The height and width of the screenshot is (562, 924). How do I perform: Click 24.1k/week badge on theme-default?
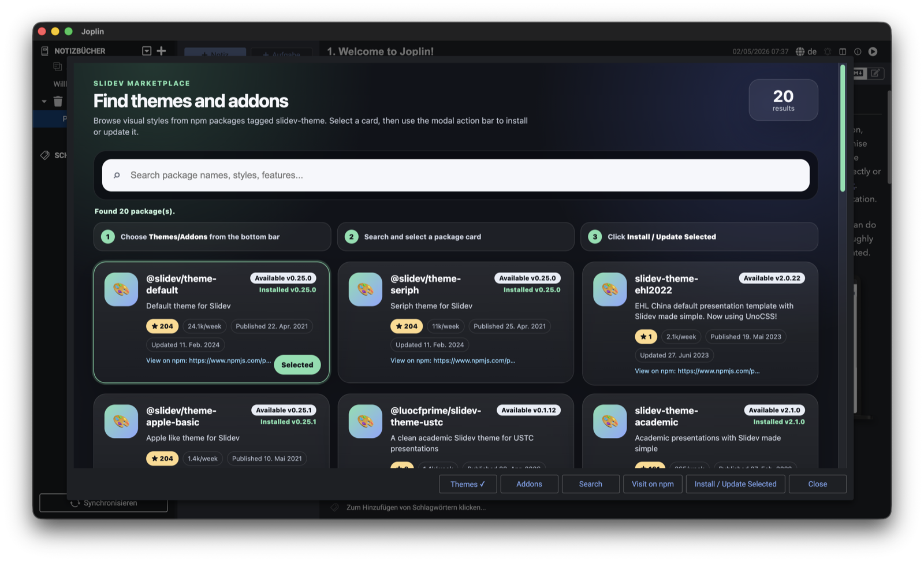[204, 326]
